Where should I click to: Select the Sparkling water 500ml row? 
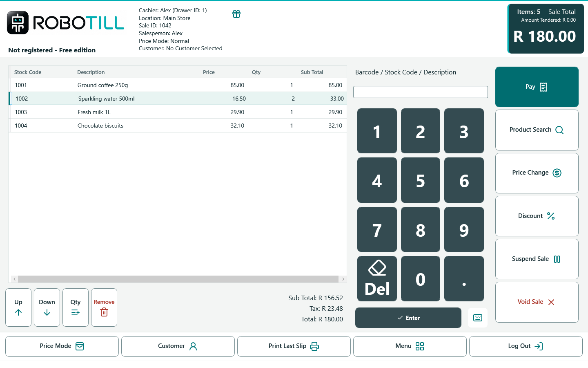click(x=178, y=99)
